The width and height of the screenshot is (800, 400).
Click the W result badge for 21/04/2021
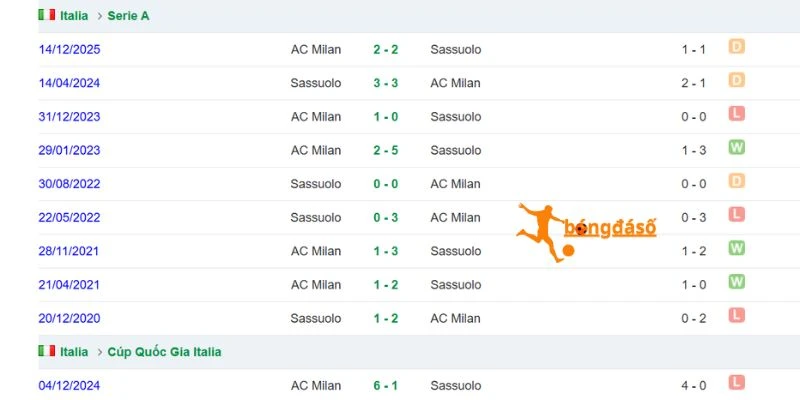point(736,282)
